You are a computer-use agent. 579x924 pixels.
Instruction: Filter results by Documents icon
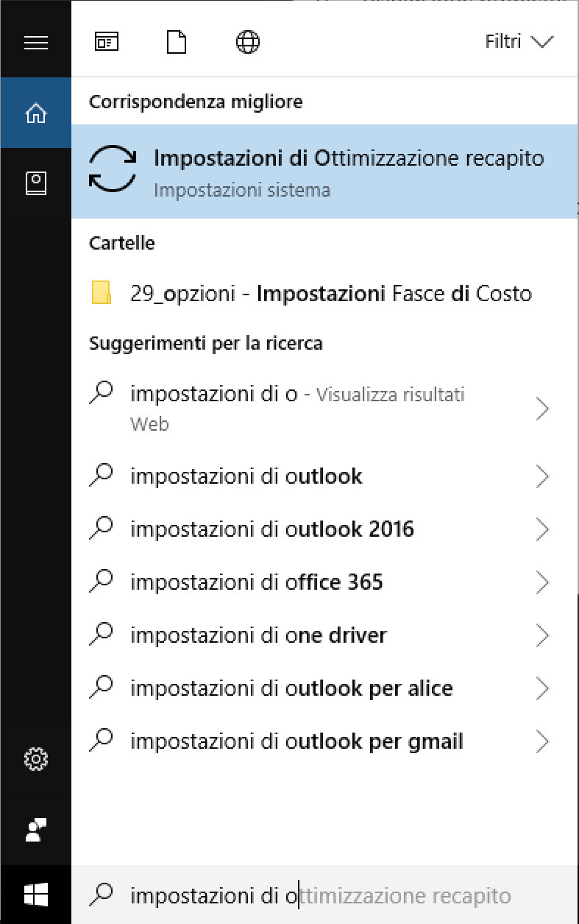tap(177, 42)
